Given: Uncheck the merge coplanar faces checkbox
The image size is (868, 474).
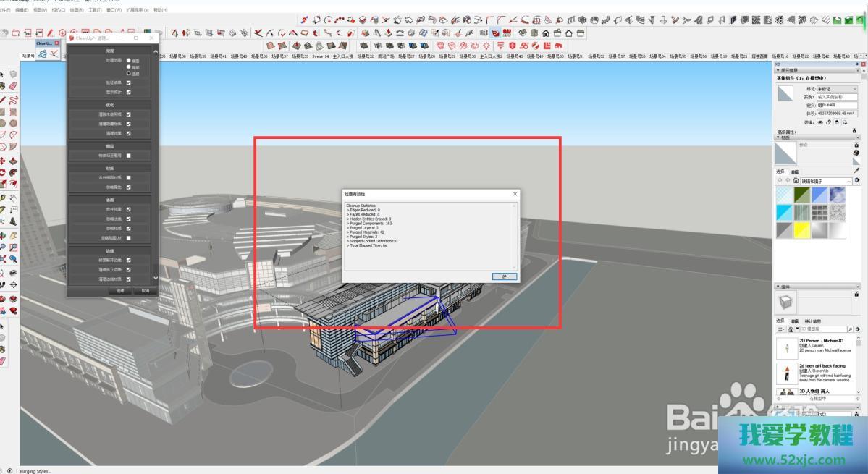Looking at the screenshot, I should coord(129,209).
